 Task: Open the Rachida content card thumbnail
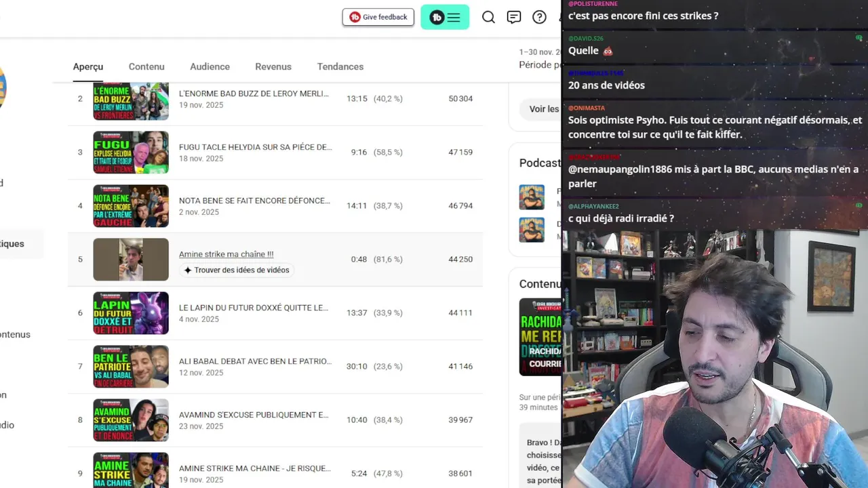click(x=540, y=337)
